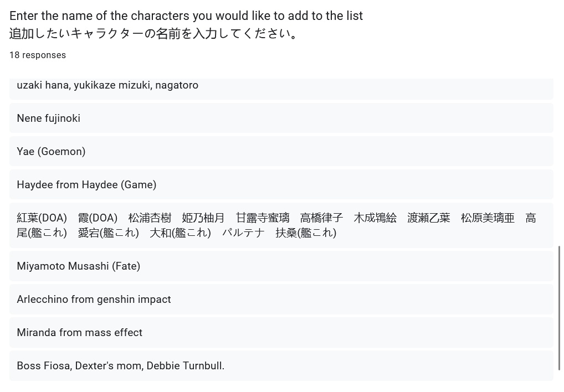564x392 pixels.
Task: Click the vertical scrollbar of the responses list
Action: [560, 307]
